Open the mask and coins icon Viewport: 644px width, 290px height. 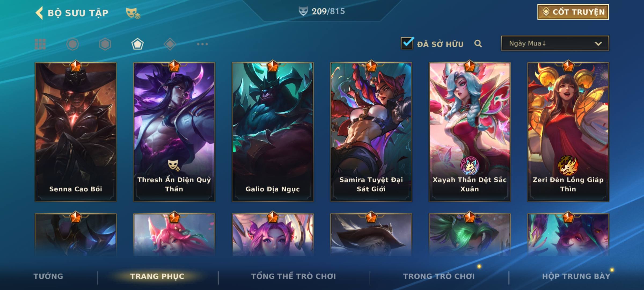[133, 13]
